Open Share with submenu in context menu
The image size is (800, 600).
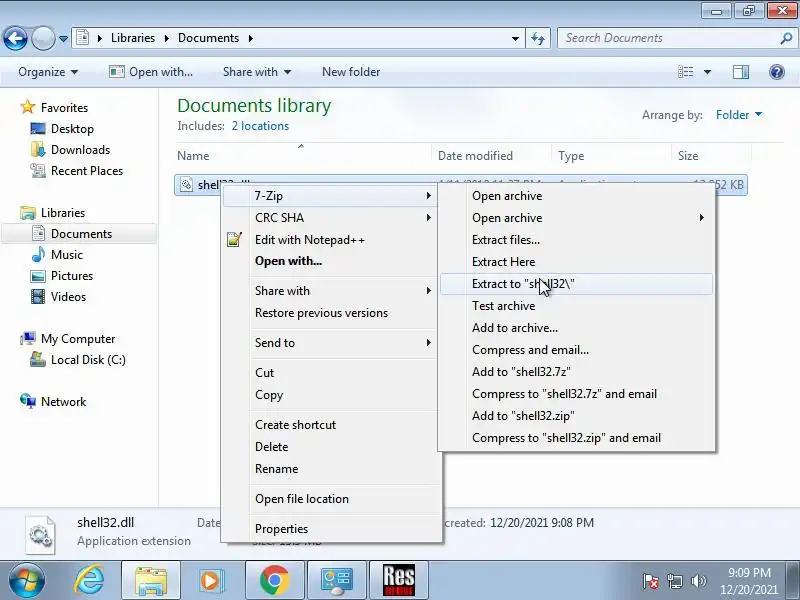330,291
